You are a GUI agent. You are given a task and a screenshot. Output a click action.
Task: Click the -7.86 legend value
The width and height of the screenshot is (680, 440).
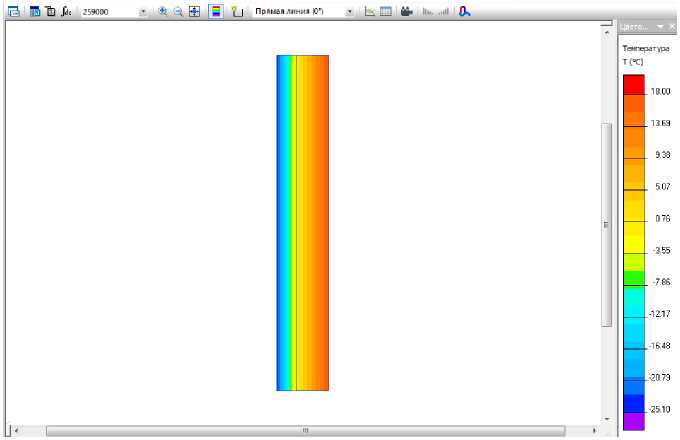[x=661, y=282]
